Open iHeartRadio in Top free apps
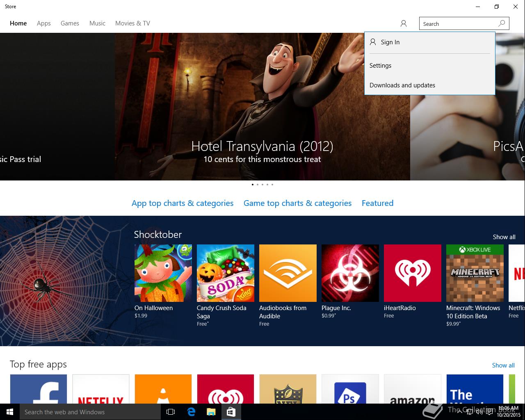Screen dimensions: 525x420 click(x=226, y=389)
